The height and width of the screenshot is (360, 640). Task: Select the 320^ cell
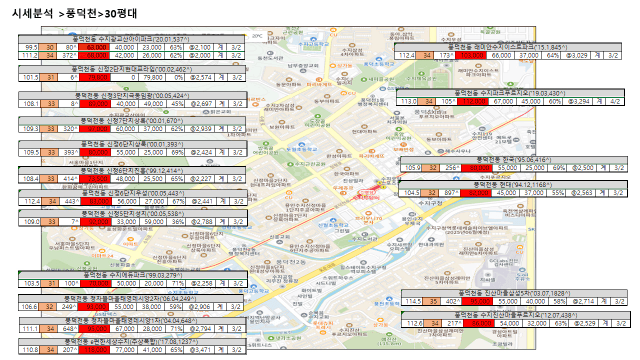pos(69,129)
